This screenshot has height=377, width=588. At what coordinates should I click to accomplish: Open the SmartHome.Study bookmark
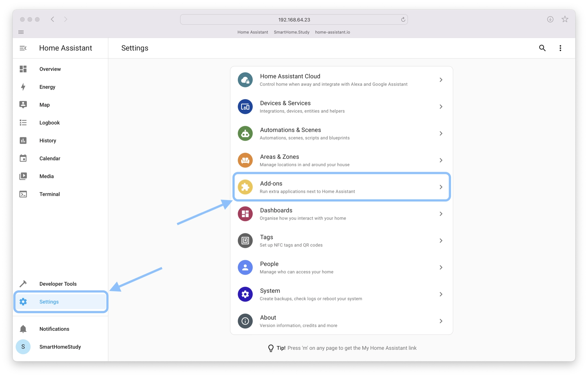[291, 32]
